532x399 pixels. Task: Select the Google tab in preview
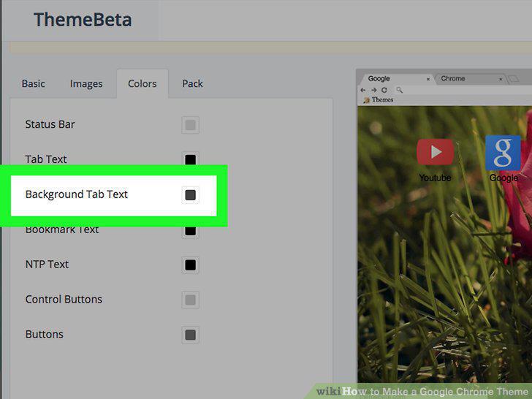(397, 79)
